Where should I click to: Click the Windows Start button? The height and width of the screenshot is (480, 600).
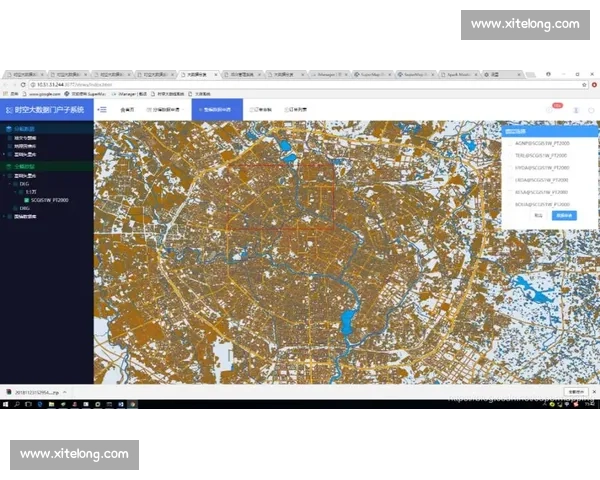click(x=6, y=408)
